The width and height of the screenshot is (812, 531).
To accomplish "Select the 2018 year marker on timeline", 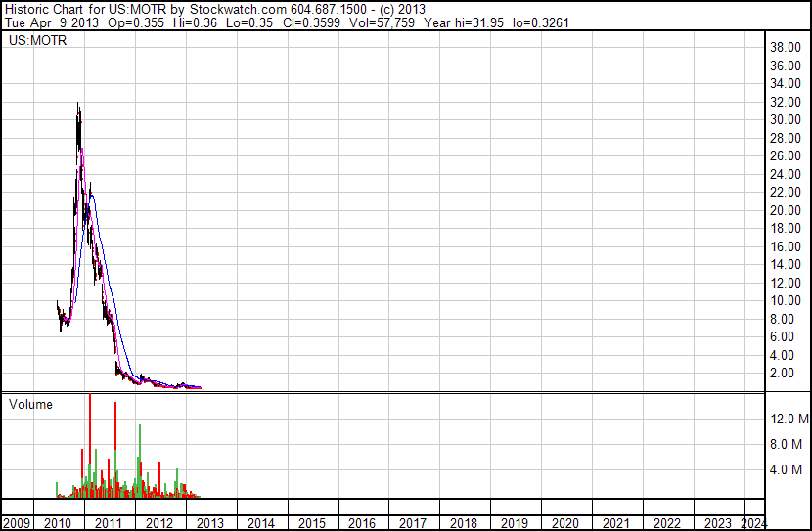I will [464, 523].
